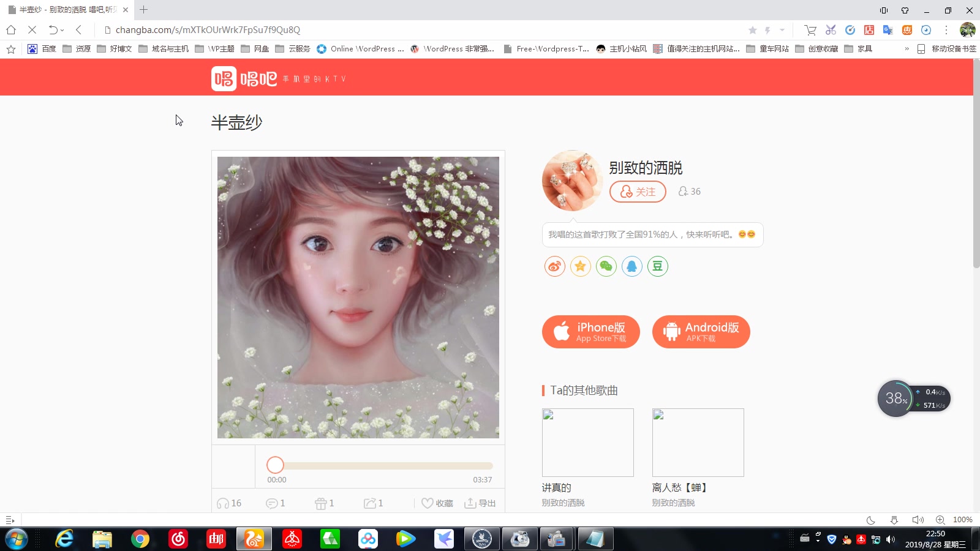This screenshot has width=980, height=551.
Task: Open 百度 bookmark
Action: (42, 48)
